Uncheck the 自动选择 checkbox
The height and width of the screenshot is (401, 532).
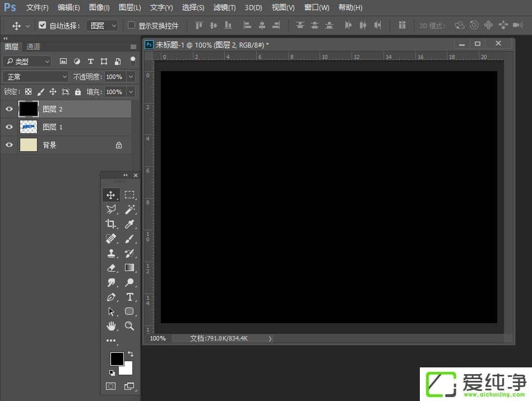(x=42, y=25)
